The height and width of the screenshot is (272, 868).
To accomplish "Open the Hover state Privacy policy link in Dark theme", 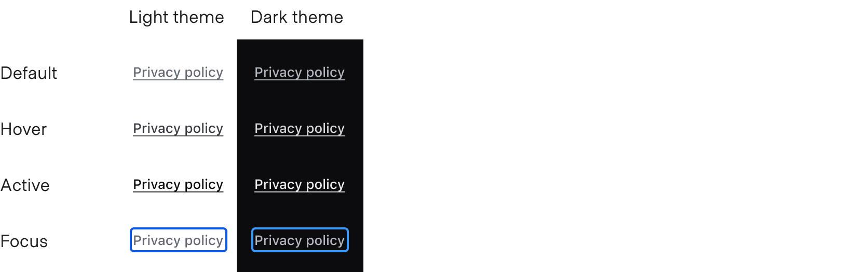I will (300, 128).
